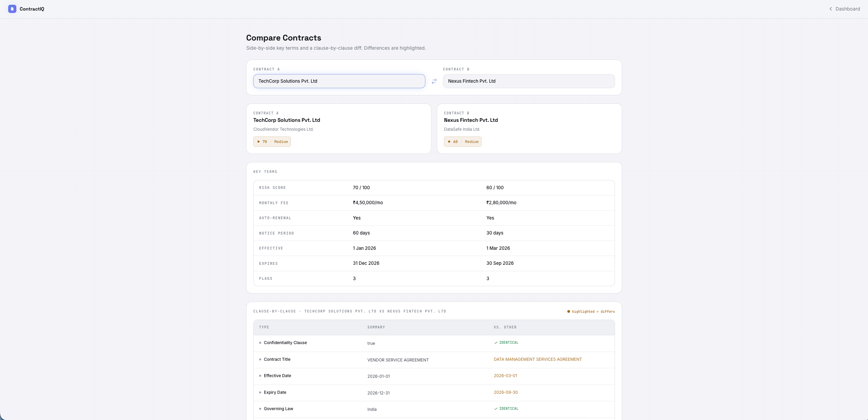The image size is (868, 420).
Task: Click the ContractIQ brand name
Action: (32, 9)
